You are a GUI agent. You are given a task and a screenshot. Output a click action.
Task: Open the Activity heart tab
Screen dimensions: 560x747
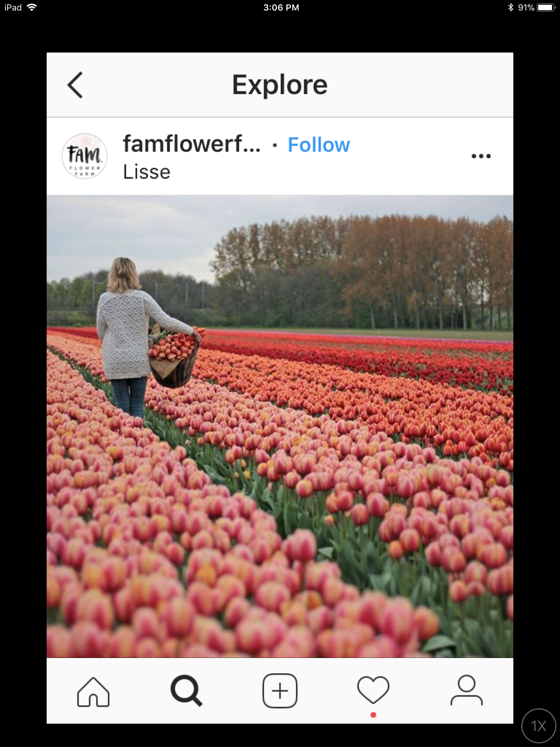coord(373,690)
